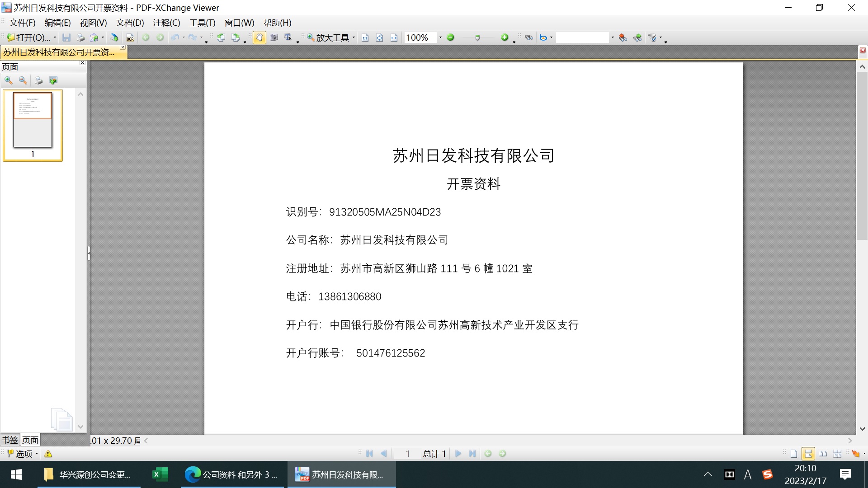Image resolution: width=868 pixels, height=488 pixels.
Task: Click the zoom slider handle
Action: [477, 38]
